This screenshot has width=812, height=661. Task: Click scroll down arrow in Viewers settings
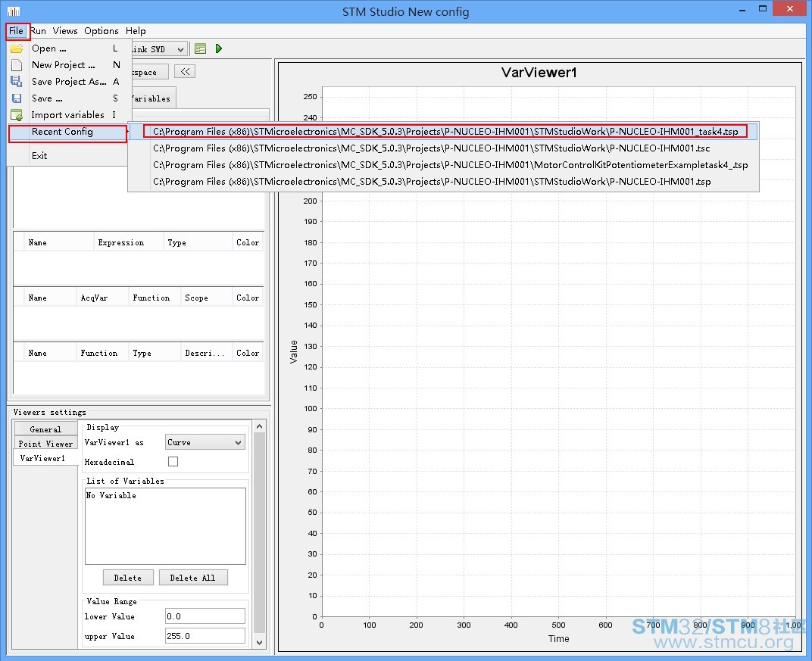click(x=260, y=642)
